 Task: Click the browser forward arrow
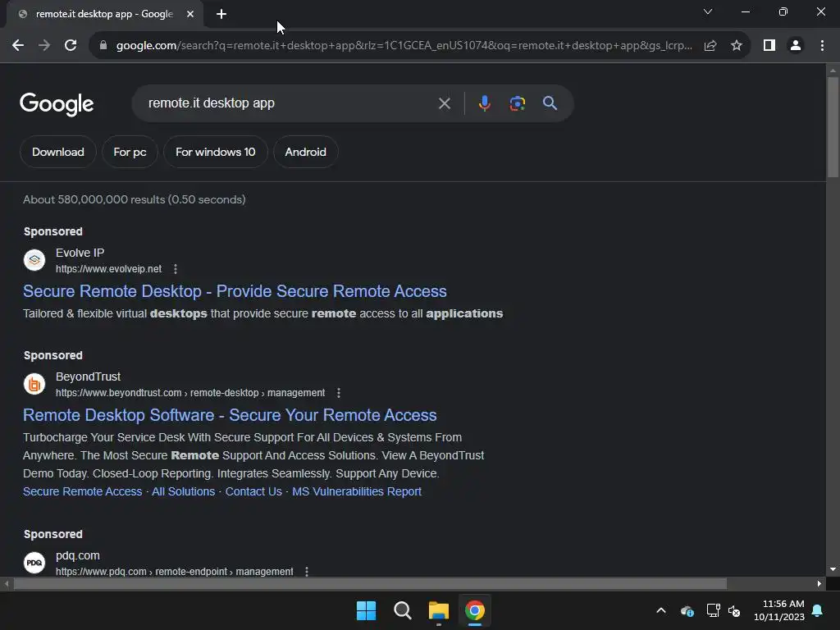pos(44,46)
